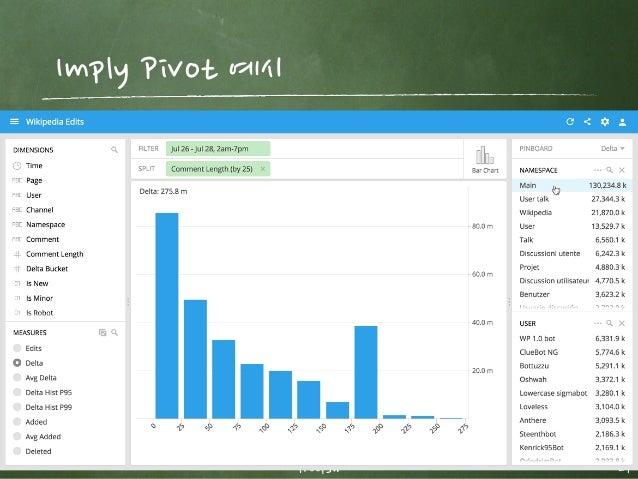Image resolution: width=638 pixels, height=479 pixels.
Task: Open the pinboard Delta measure dropdown
Action: [612, 149]
